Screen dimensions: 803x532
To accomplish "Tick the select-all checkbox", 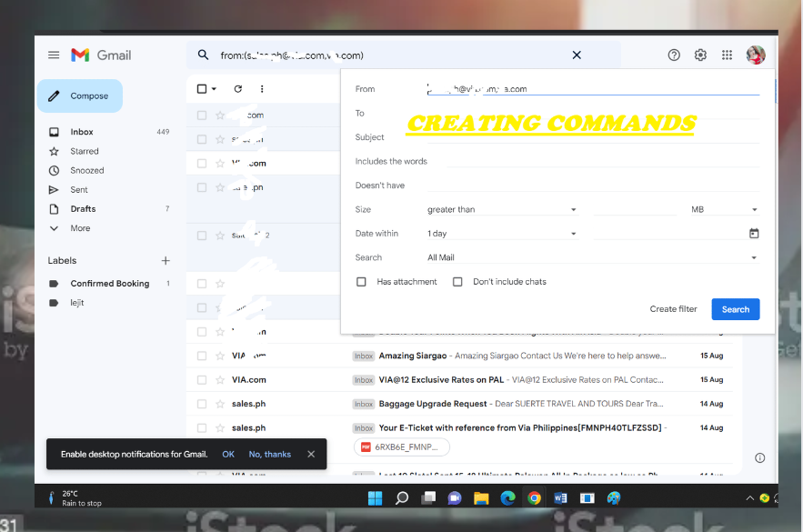I will (202, 88).
